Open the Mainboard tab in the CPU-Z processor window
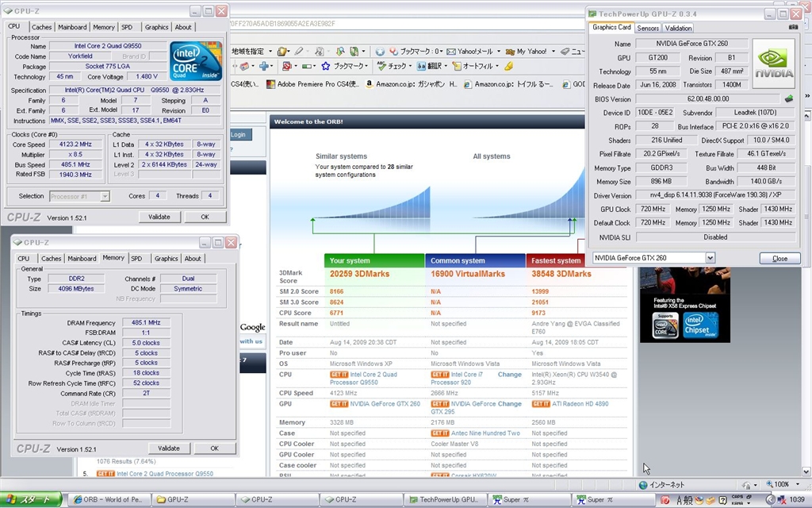812x508 pixels. pos(72,27)
